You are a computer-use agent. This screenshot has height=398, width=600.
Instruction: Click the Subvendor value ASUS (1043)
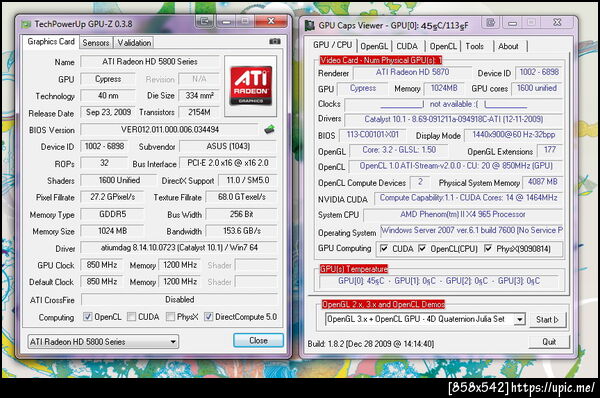pyautogui.click(x=228, y=146)
